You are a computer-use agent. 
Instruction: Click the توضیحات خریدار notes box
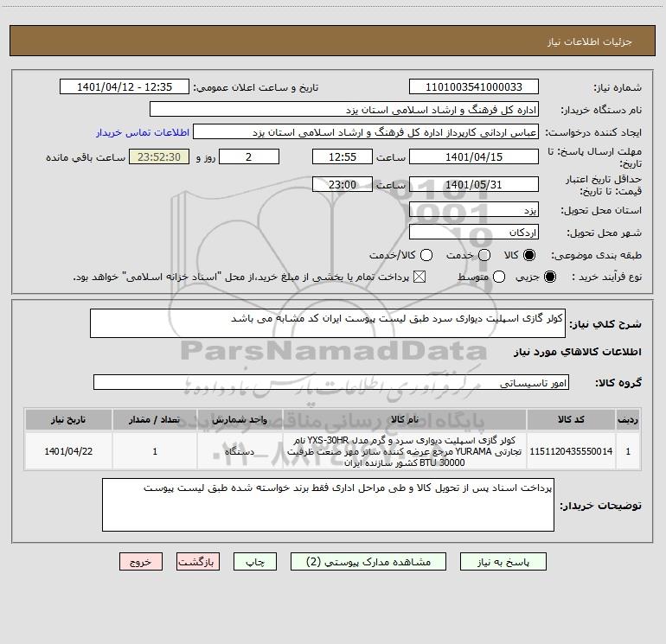point(328,505)
